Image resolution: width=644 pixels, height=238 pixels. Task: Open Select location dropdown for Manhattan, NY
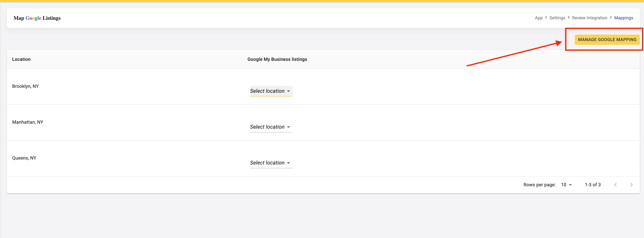[x=271, y=127]
